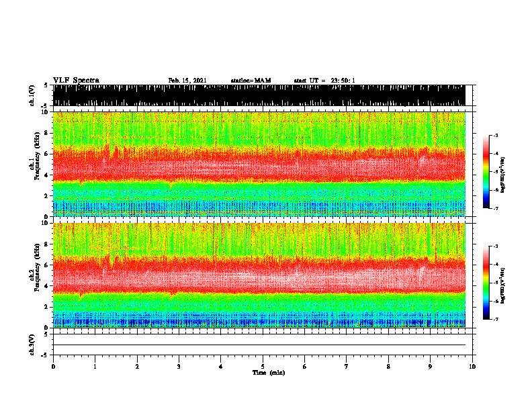Click the 'start UT = 23:50:1' label

pyautogui.click(x=324, y=81)
